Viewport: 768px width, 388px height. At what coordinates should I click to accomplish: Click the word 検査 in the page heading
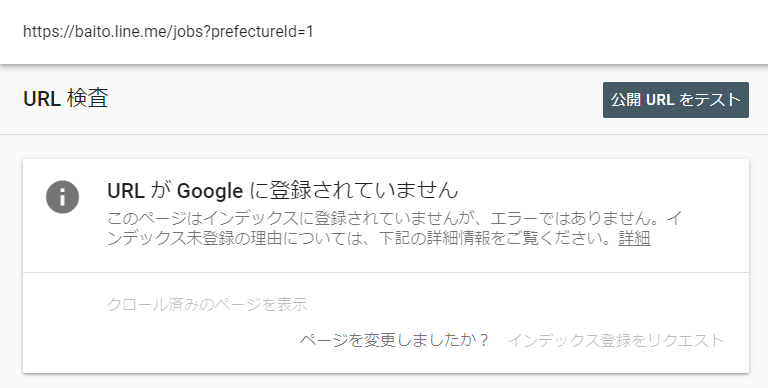pos(87,98)
